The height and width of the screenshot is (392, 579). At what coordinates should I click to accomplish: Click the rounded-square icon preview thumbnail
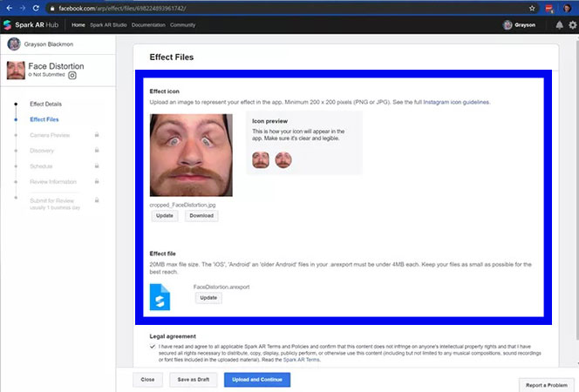click(x=261, y=160)
